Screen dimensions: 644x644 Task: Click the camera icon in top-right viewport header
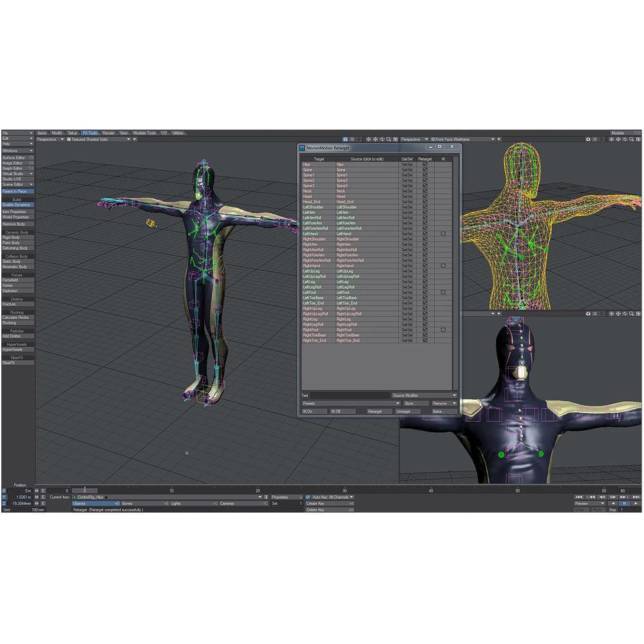(x=589, y=139)
